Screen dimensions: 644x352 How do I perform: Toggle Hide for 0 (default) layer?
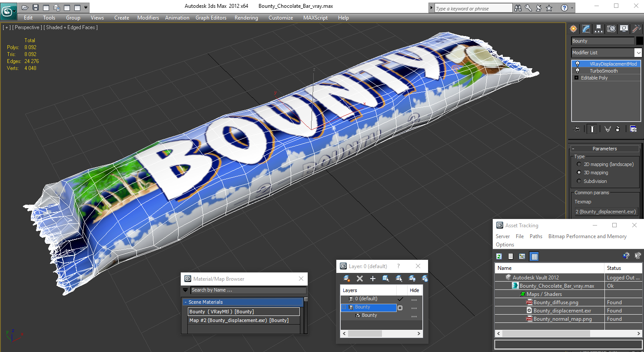tap(414, 299)
